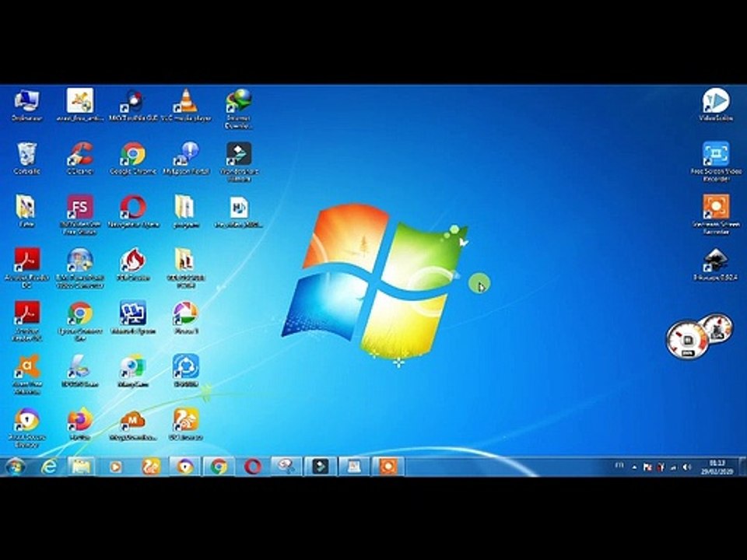Open the Inkscape desktop shortcut
This screenshot has width=747, height=560.
pos(716,265)
